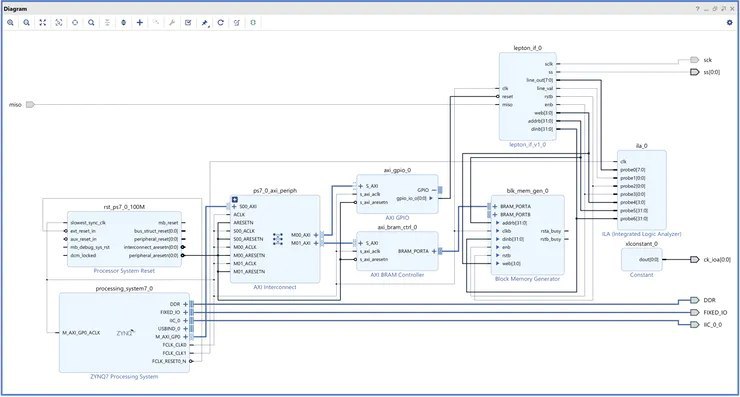Expand IIC_0 interface on processing_system7_0

[x=185, y=321]
